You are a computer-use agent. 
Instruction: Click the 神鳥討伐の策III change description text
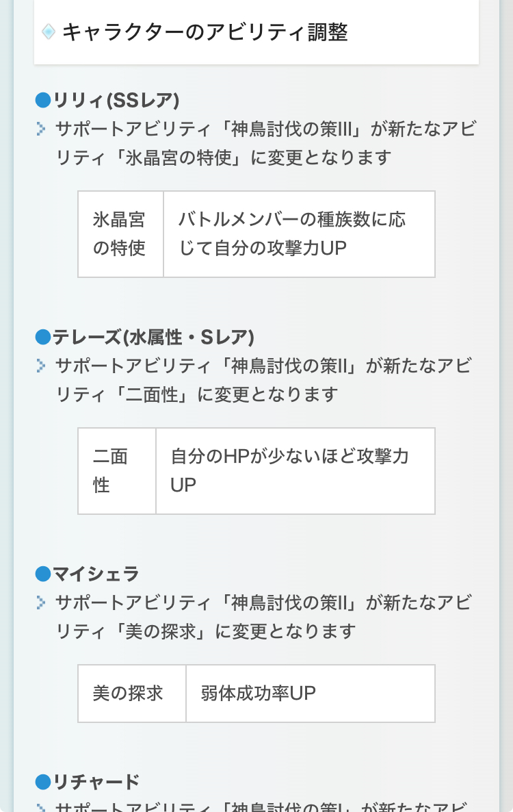pos(267,143)
